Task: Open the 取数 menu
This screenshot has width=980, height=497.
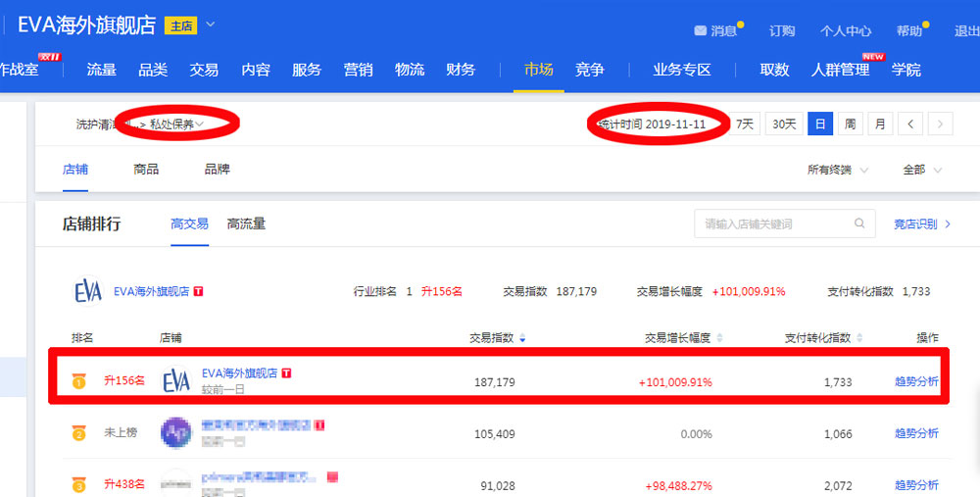Action: [x=774, y=70]
